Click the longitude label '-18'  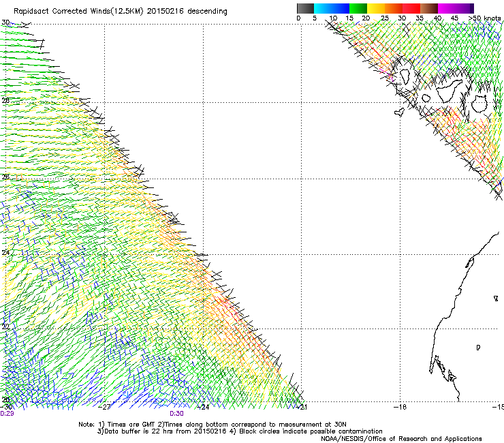tap(400, 407)
